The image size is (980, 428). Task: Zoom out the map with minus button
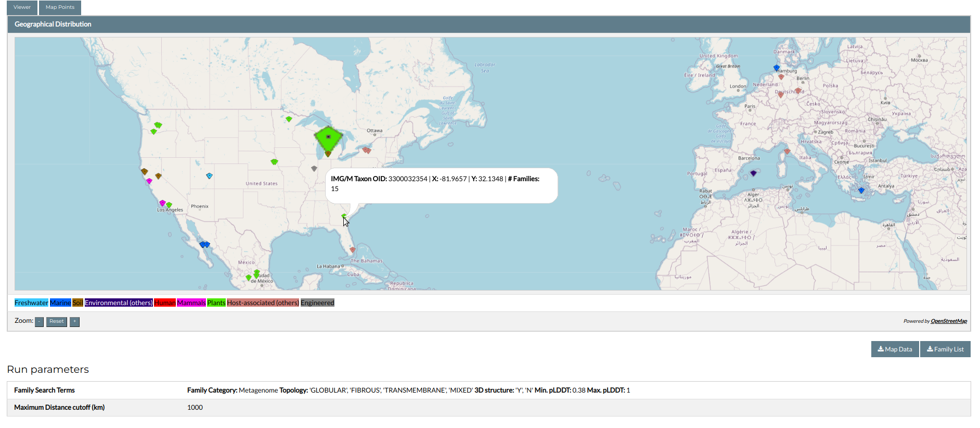(x=39, y=322)
